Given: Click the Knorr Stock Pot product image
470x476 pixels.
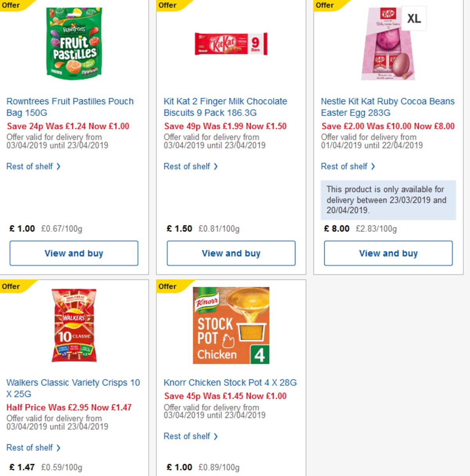Looking at the screenshot, I should (x=230, y=325).
